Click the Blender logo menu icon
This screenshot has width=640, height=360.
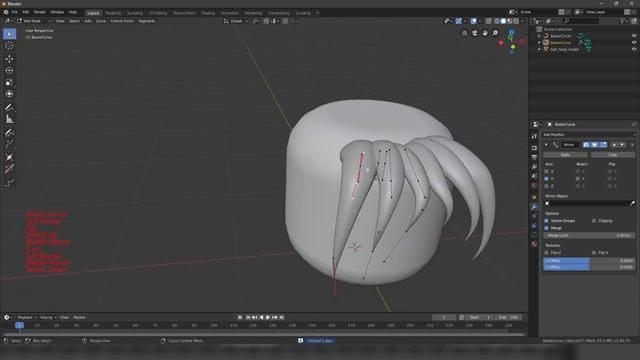(6, 12)
